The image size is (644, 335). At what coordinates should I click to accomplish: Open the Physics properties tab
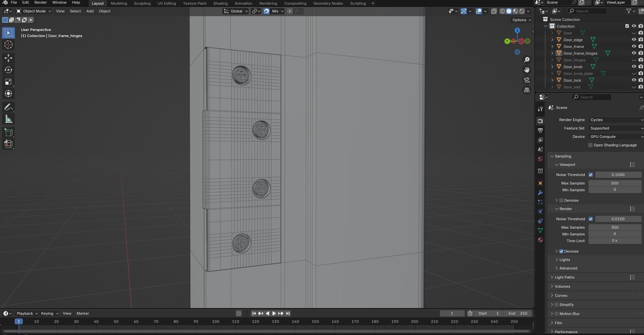coord(540,212)
